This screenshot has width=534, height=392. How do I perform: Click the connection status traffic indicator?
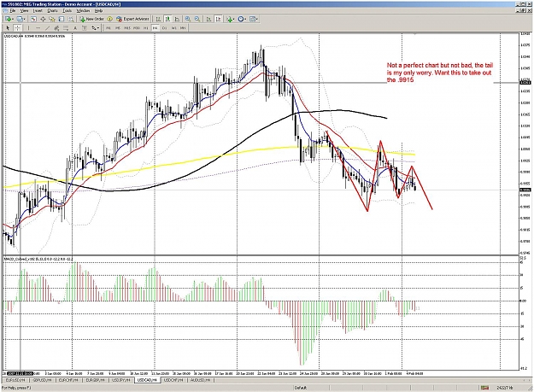coord(484,388)
